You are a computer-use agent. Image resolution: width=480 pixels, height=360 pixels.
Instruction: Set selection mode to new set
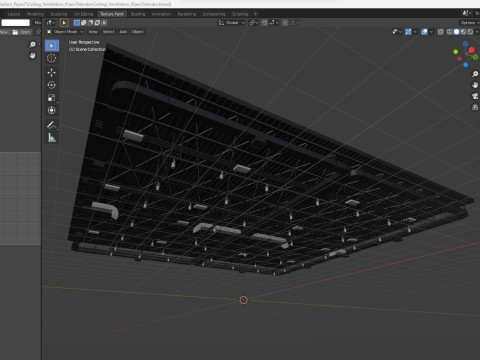click(x=77, y=23)
